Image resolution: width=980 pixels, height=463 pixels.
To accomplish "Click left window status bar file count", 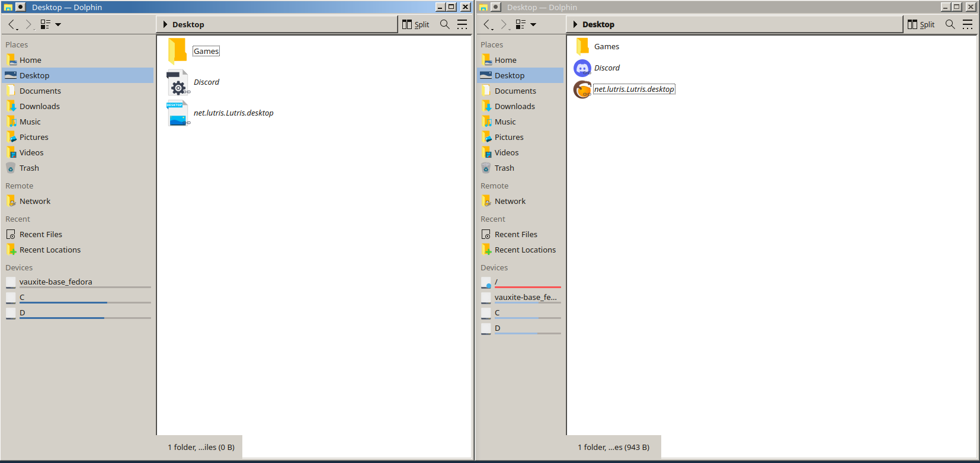I will (201, 447).
